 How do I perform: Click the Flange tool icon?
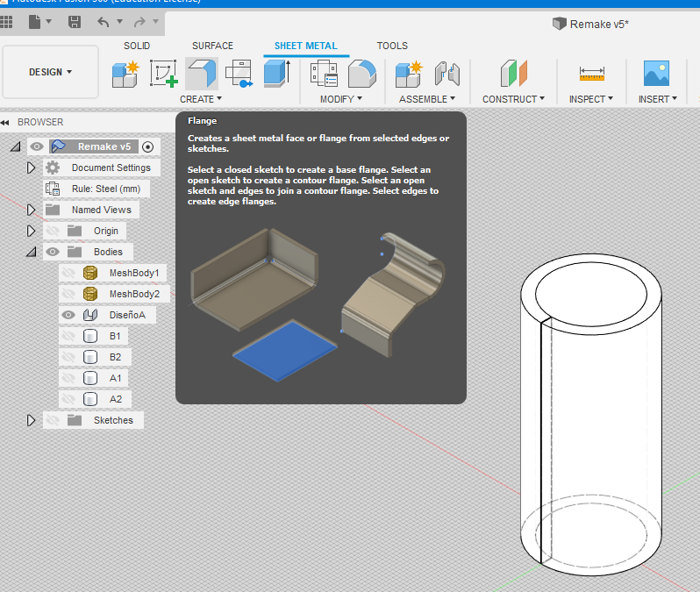[201, 74]
